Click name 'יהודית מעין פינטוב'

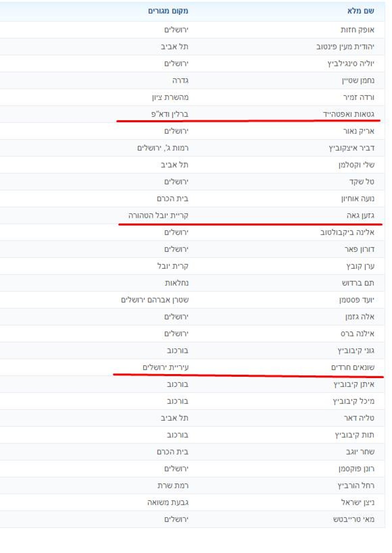[x=345, y=46]
